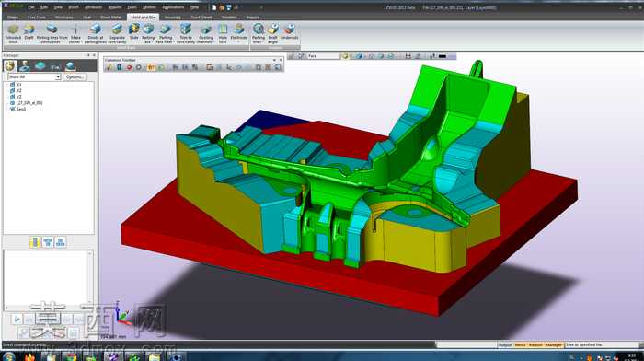The image size is (644, 361).
Task: Click first icon in floating toolbar
Action: (x=109, y=67)
